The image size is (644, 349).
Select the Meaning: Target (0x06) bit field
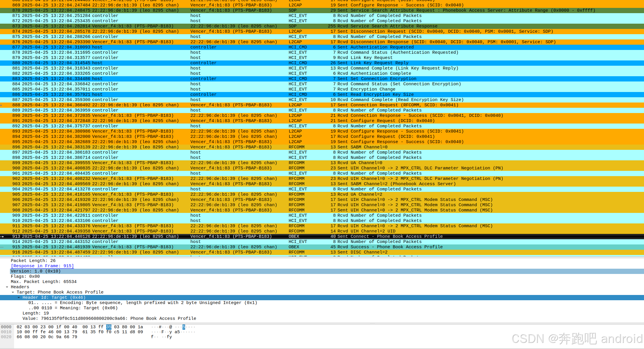[73, 308]
